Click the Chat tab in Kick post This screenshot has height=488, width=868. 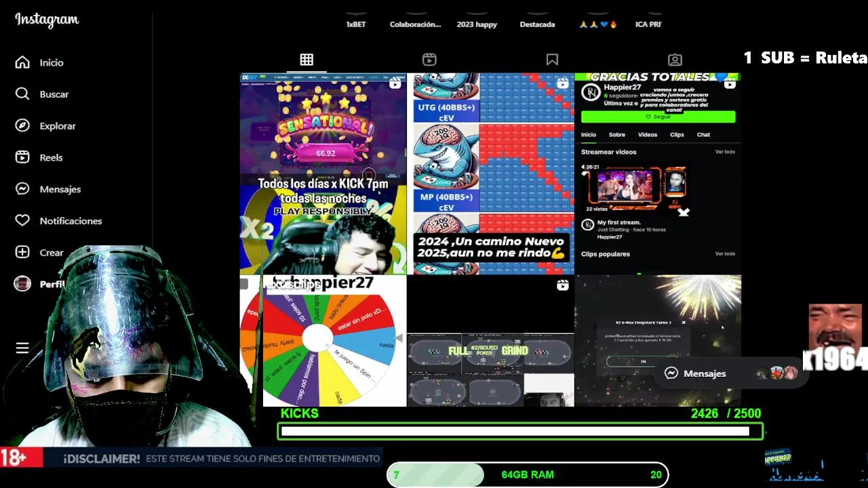703,134
